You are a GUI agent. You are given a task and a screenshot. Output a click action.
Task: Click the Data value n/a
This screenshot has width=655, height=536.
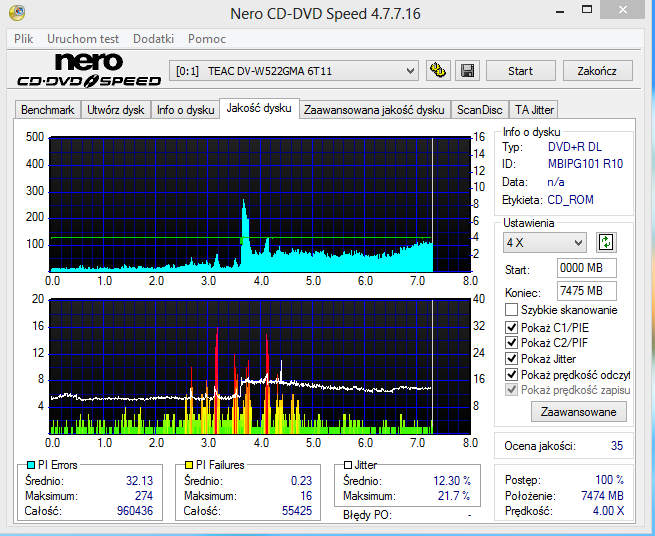coord(556,182)
